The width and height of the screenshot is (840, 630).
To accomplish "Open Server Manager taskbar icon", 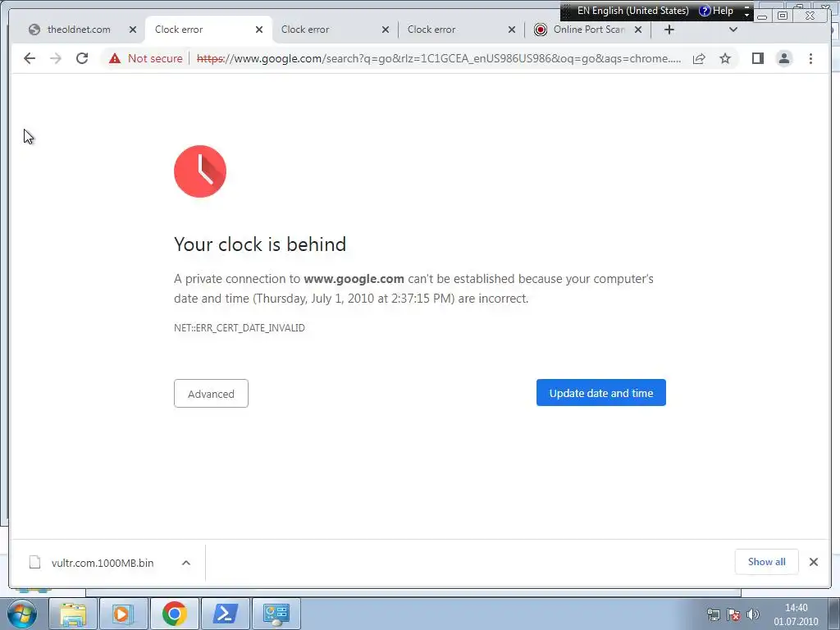I will click(276, 614).
